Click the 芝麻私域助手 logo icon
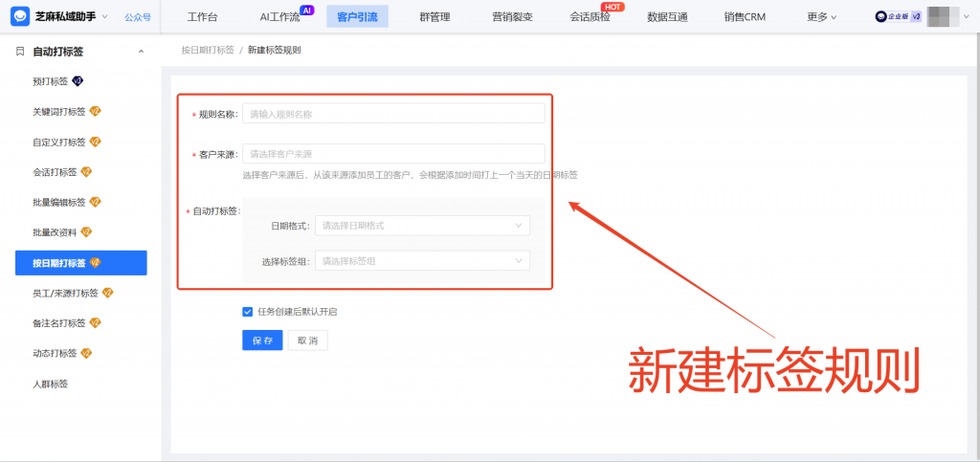The width and height of the screenshot is (980, 462). (20, 16)
